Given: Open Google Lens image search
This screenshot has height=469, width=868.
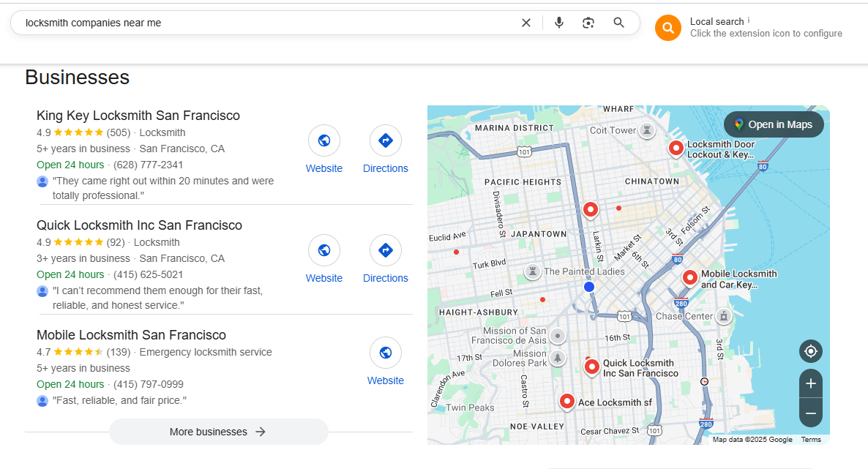Looking at the screenshot, I should [x=588, y=23].
